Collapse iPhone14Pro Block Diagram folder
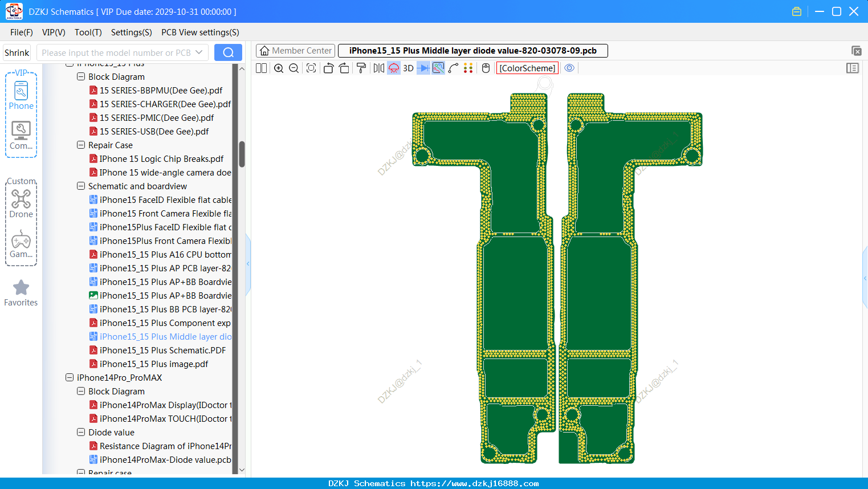 click(81, 391)
